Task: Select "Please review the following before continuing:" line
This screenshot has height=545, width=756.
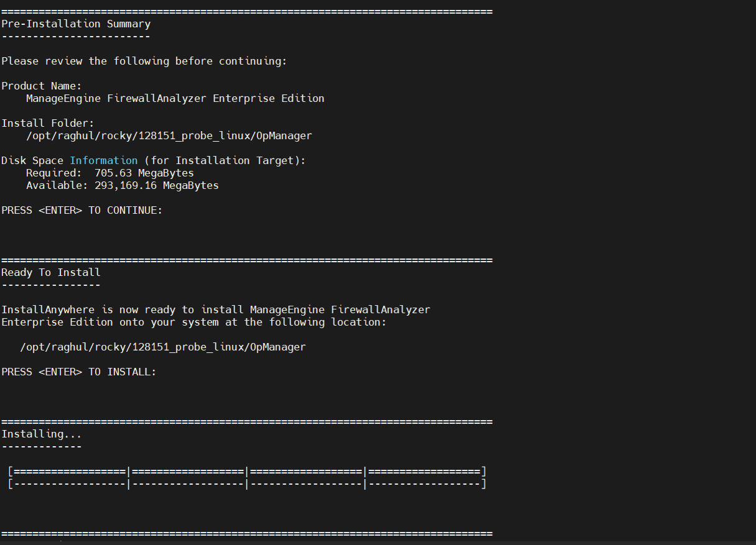Action: point(144,61)
